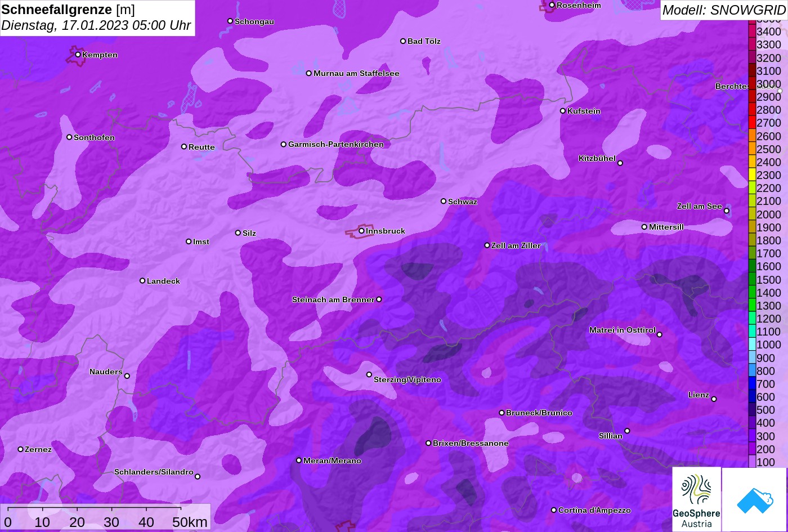Click the 100 m legend color swatch
Image resolution: width=788 pixels, height=532 pixels.
pyautogui.click(x=752, y=462)
